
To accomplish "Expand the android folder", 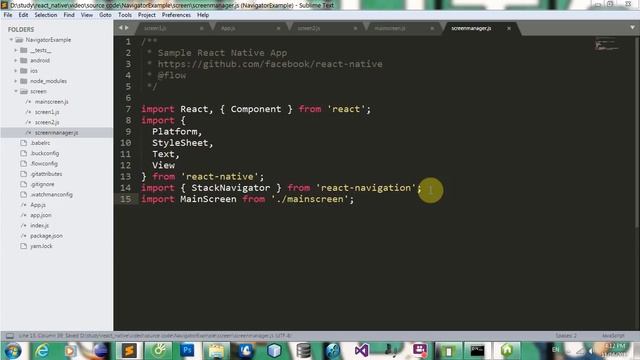I will pos(16,60).
